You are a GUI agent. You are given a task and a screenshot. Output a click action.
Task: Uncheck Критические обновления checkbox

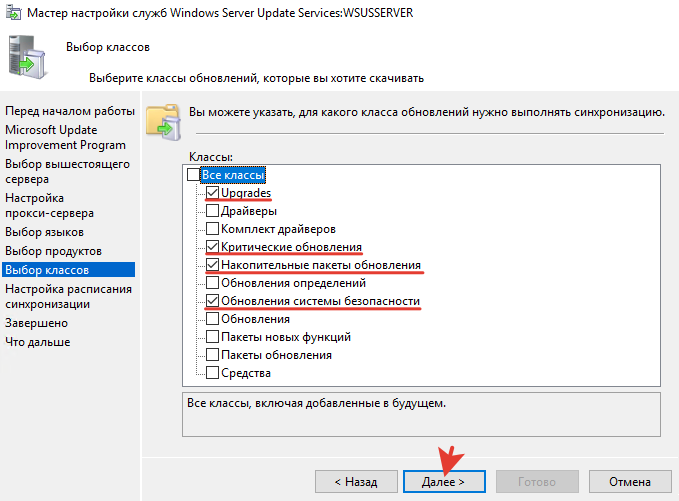212,247
